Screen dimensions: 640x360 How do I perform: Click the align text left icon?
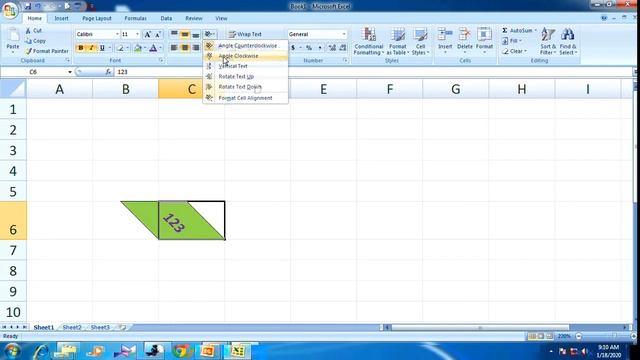tap(174, 48)
